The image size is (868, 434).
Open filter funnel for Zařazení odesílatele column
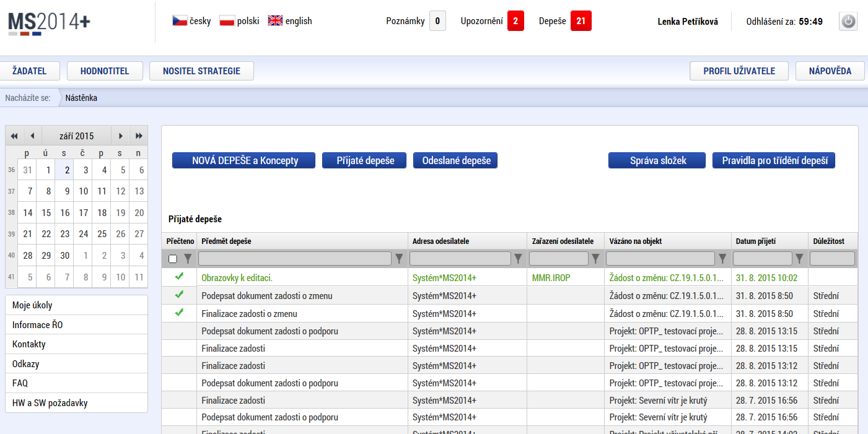596,259
